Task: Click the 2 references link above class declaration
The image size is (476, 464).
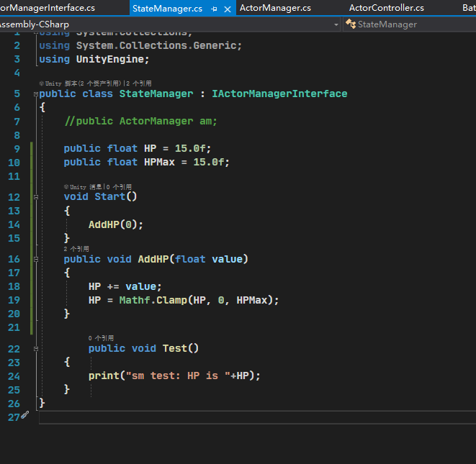Action: 139,83
